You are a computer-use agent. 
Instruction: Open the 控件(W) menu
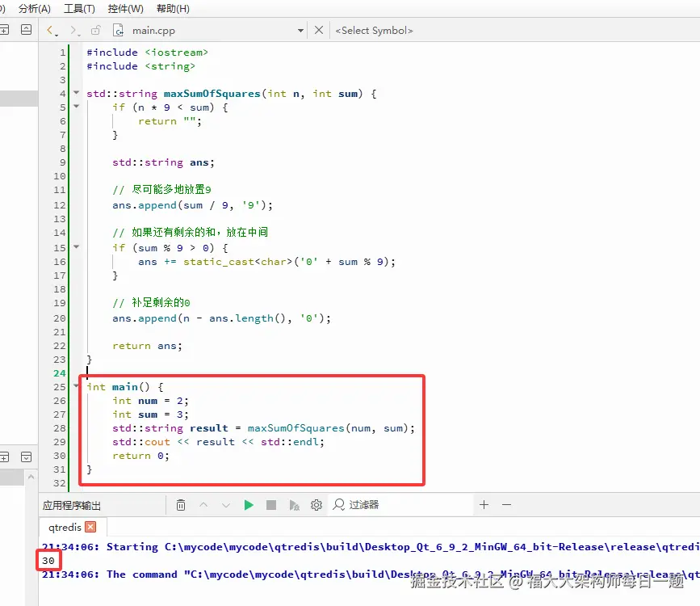pyautogui.click(x=125, y=9)
